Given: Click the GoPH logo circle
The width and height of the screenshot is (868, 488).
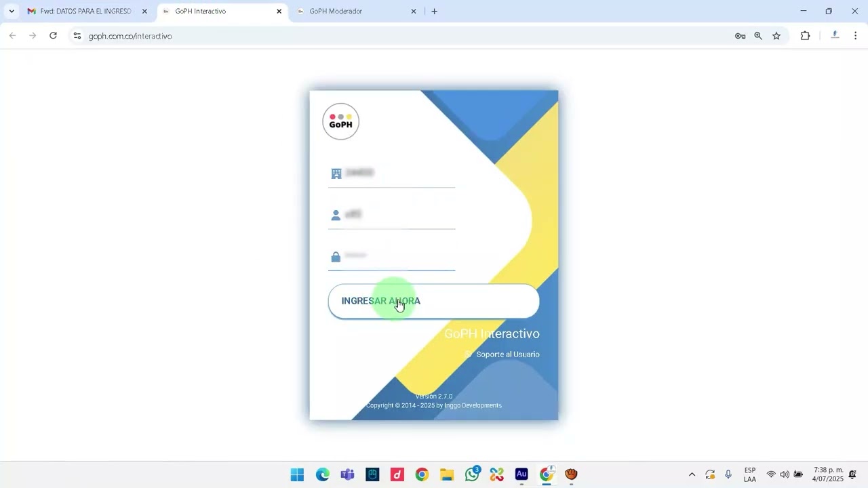Looking at the screenshot, I should tap(340, 121).
